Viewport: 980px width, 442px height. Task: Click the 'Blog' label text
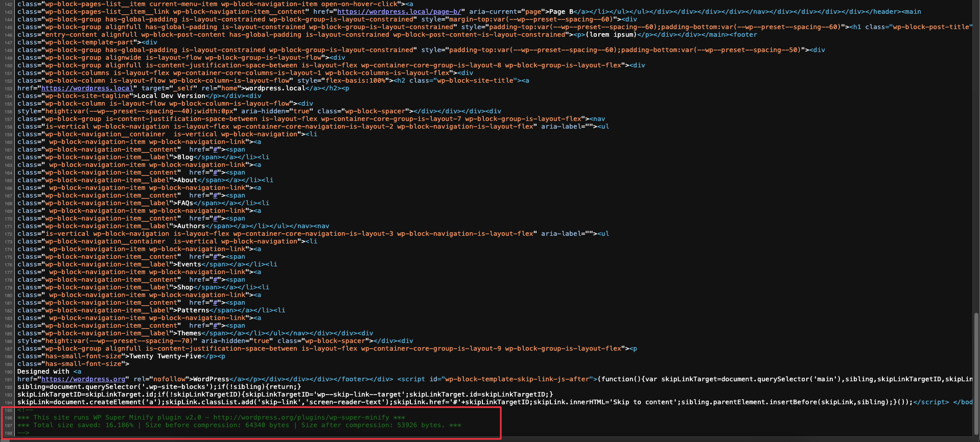185,157
